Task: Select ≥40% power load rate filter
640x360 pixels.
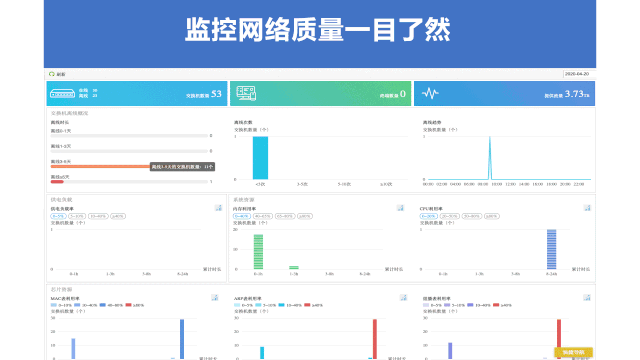Action: tap(118, 216)
